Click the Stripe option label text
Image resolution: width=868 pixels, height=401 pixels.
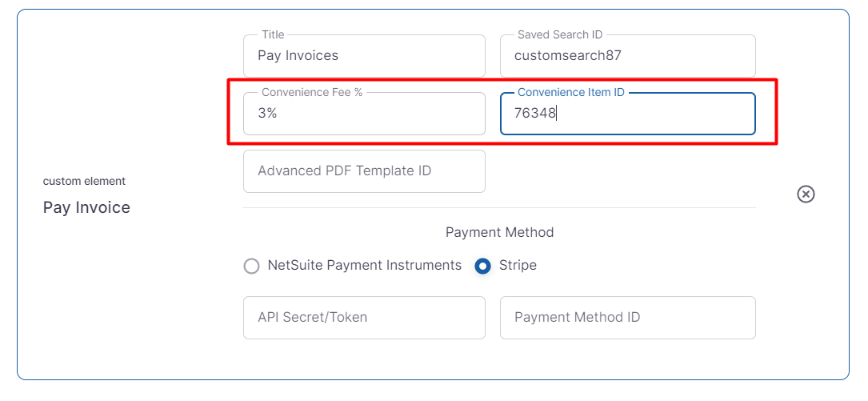[x=518, y=265]
